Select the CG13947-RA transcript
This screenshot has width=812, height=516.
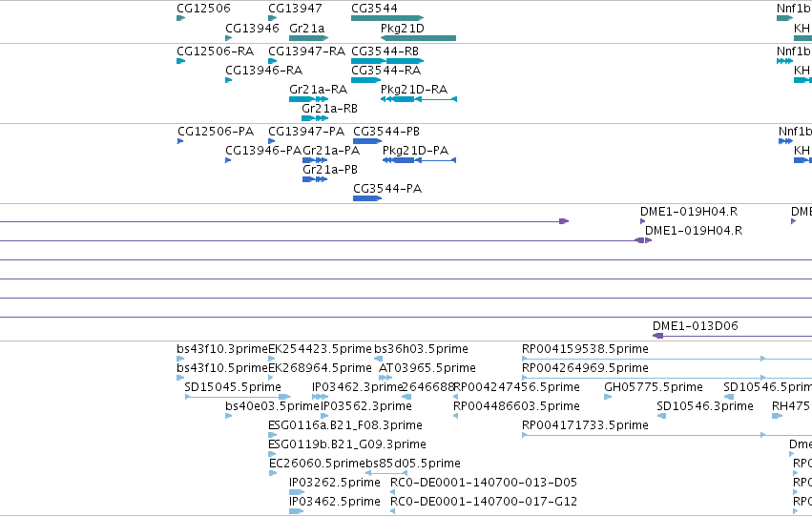(272, 61)
